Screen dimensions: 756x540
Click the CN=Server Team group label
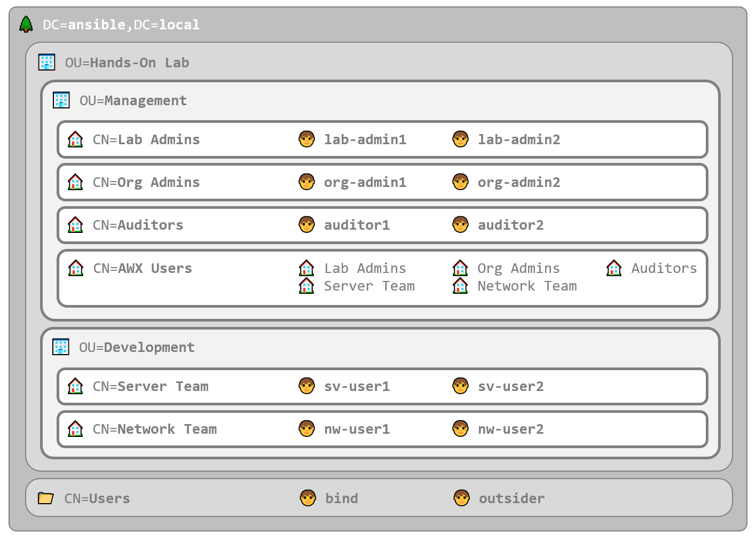coord(151,387)
